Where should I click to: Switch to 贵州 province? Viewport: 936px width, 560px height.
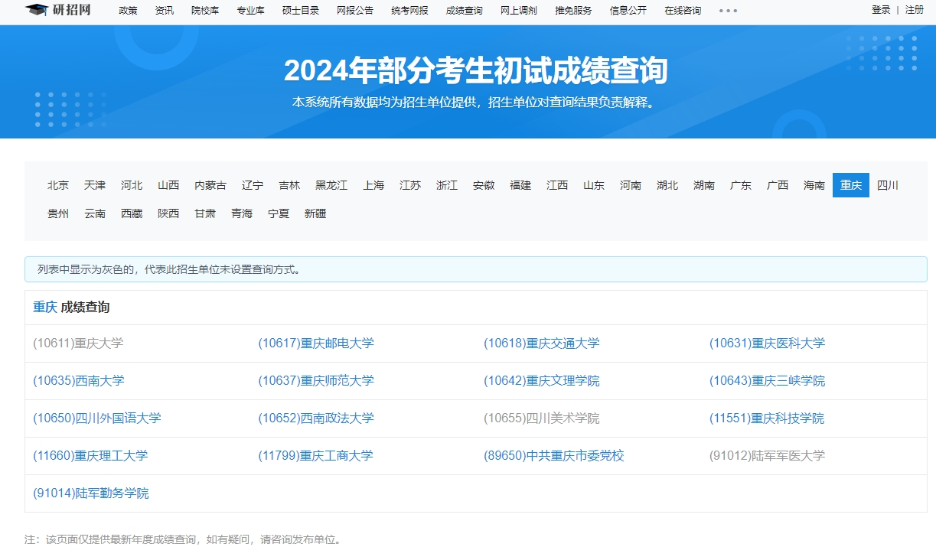58,213
